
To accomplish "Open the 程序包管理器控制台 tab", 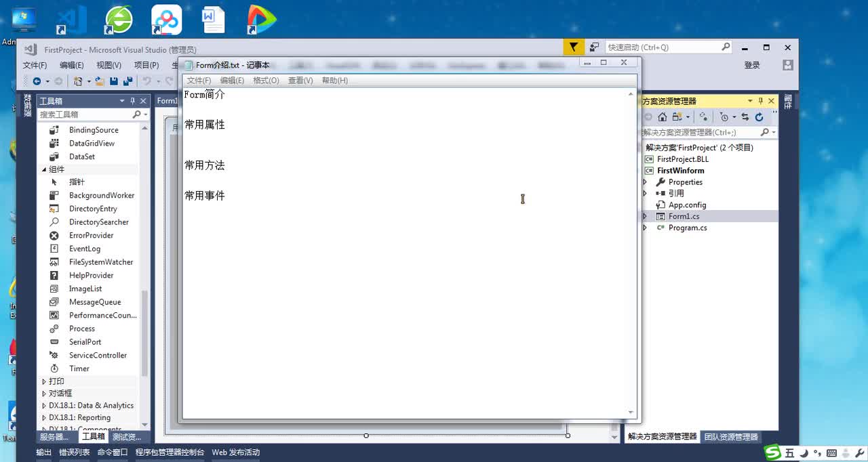I will pyautogui.click(x=170, y=453).
